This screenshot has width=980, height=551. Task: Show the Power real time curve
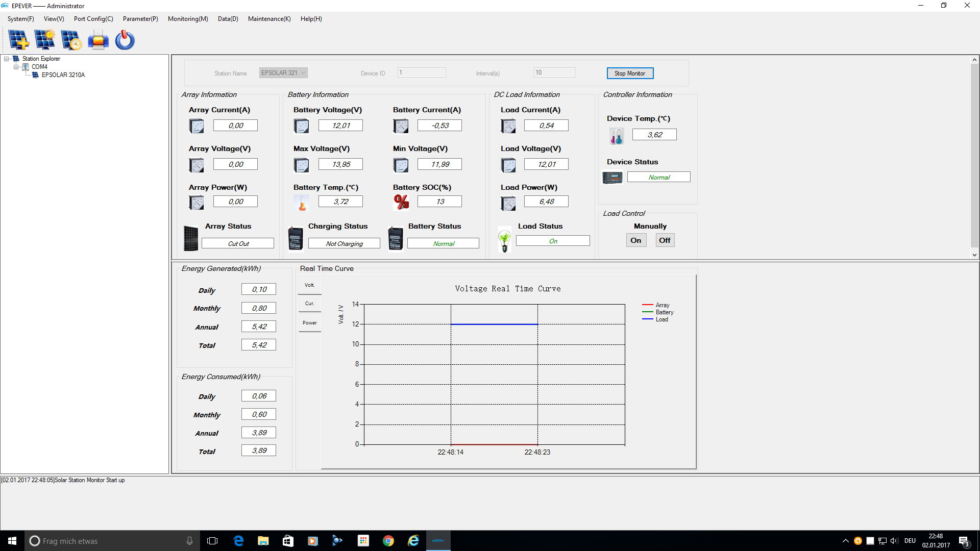310,323
